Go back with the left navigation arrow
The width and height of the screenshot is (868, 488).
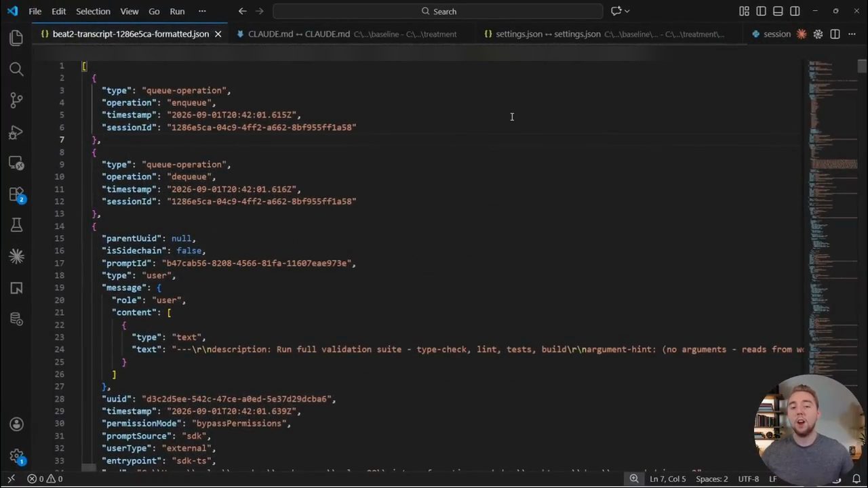(243, 11)
